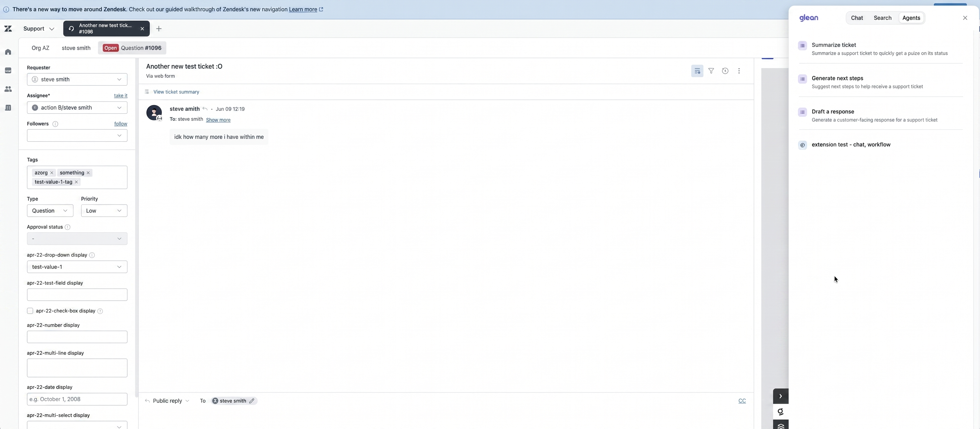Click the apr-22-number display input

(77, 337)
